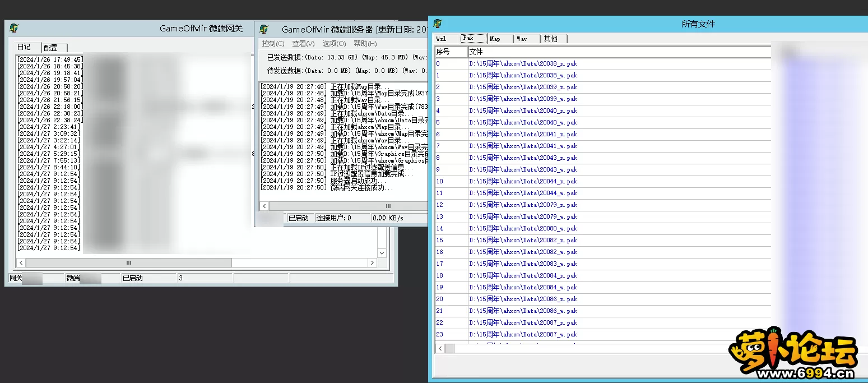Click the gateway log scrollbar right arrow
The height and width of the screenshot is (383, 868).
372,262
